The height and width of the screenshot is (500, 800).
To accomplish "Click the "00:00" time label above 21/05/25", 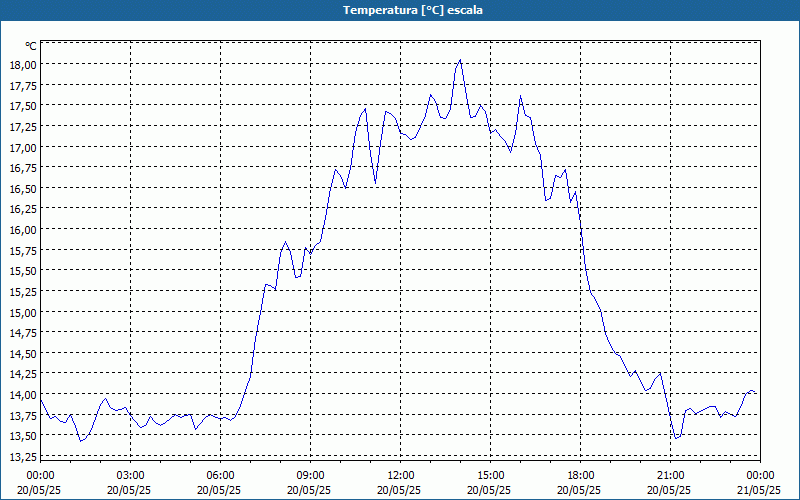I will coord(760,476).
